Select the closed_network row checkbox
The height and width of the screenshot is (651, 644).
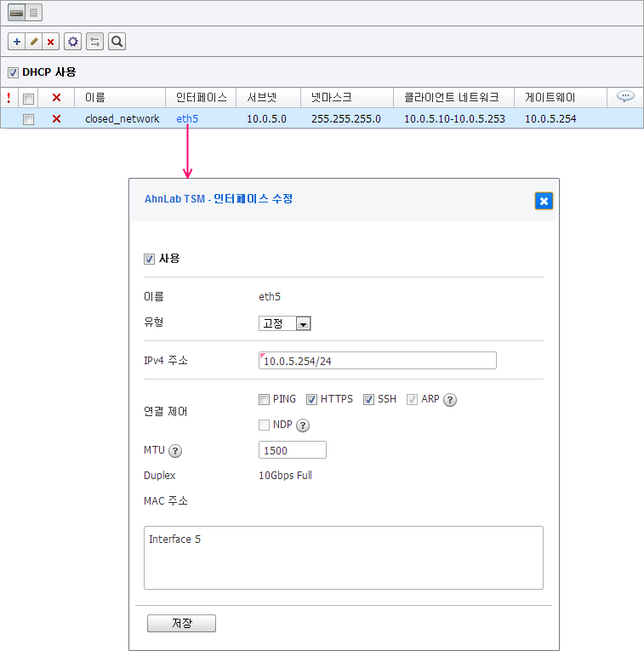click(x=28, y=119)
